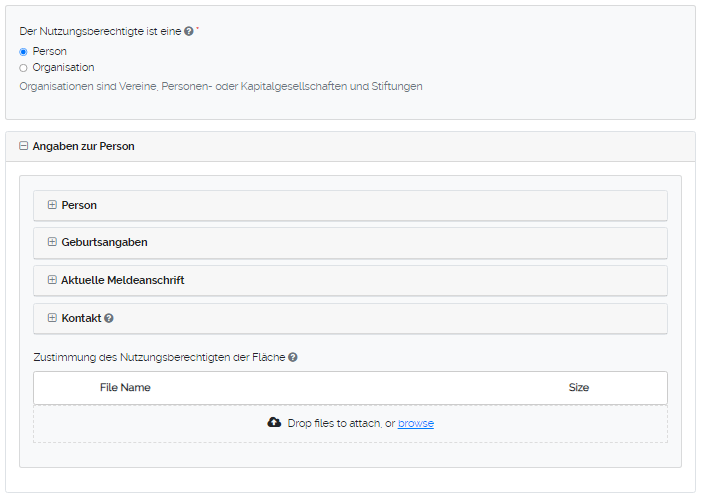Screen dimensions: 701x497
Task: Collapse section via minus icon before Angaben zur Person
Action: [24, 146]
